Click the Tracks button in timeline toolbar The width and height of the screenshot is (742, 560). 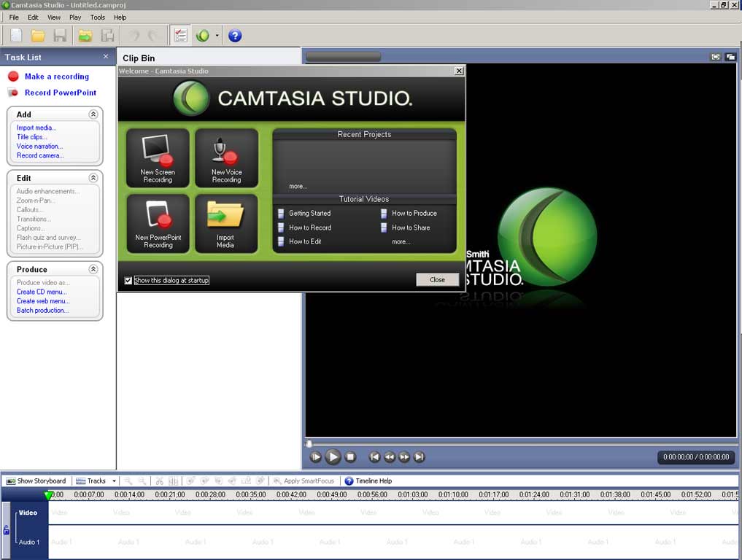pyautogui.click(x=91, y=481)
